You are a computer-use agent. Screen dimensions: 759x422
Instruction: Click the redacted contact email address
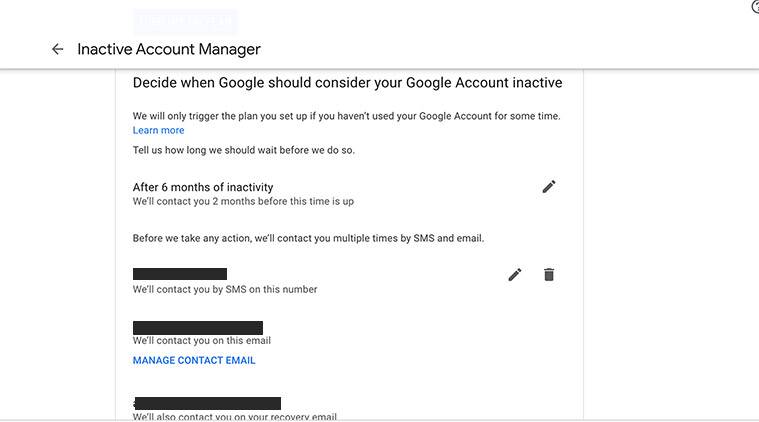[198, 327]
